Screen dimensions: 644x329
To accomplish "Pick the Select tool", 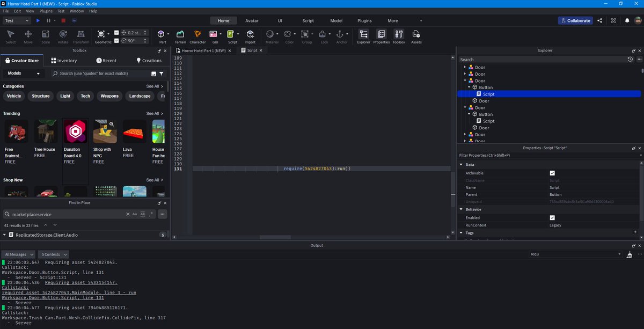I will pos(11,36).
